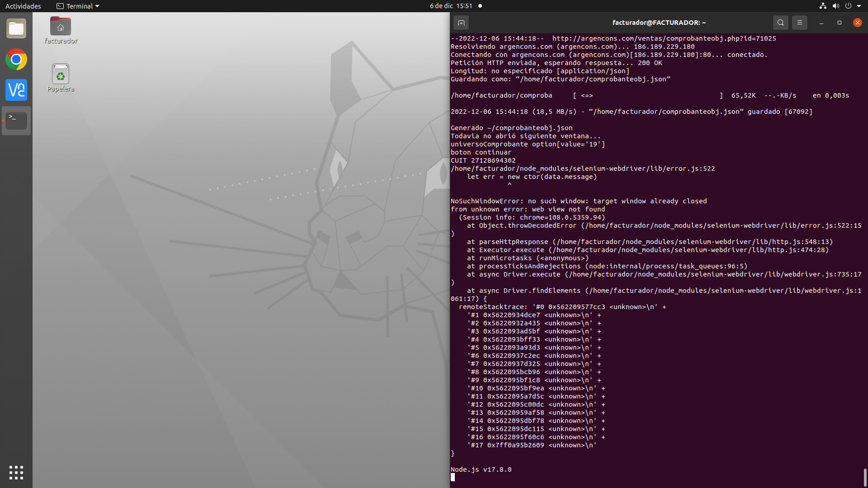Open VNC Viewer from the dock
This screenshot has width=868, height=488.
point(16,90)
